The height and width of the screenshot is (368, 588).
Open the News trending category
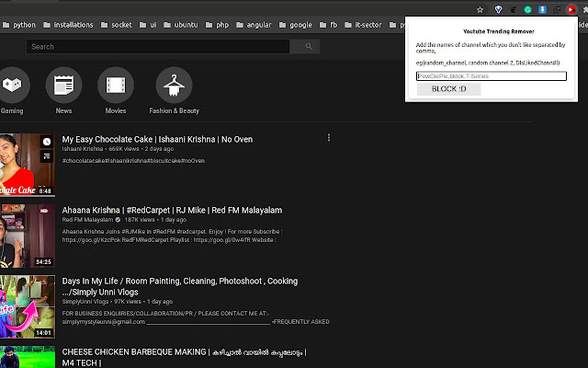point(63,90)
